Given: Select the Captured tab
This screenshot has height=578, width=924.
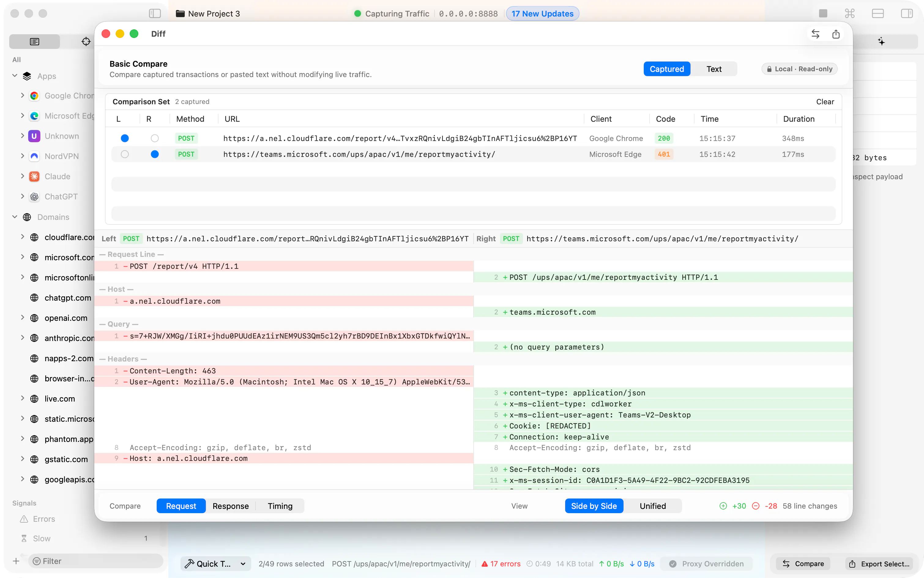Looking at the screenshot, I should (667, 69).
